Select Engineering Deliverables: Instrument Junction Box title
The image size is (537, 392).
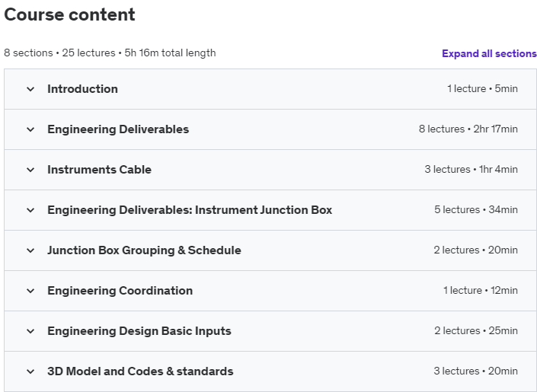pyautogui.click(x=190, y=210)
